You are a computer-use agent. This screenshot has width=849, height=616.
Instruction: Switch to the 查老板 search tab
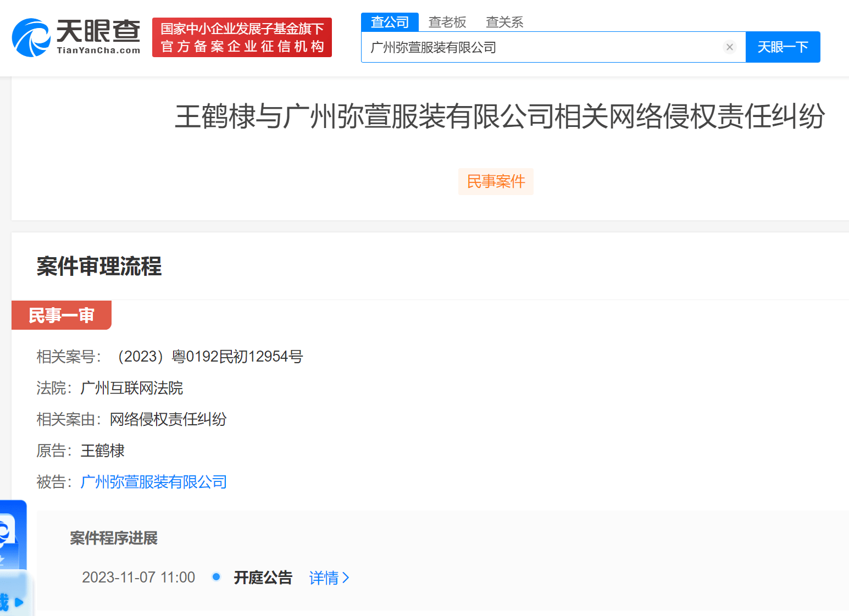447,22
